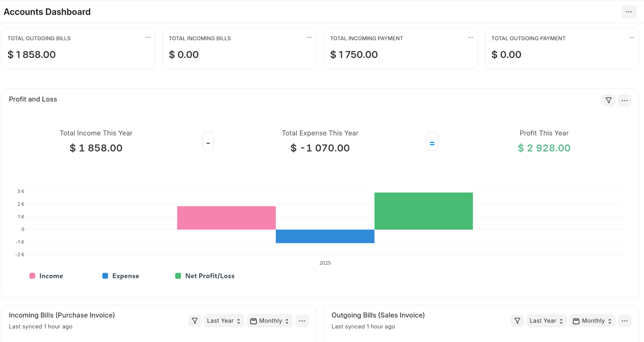The image size is (644, 342).
Task: Open the filter for Outgoing Bills
Action: pos(517,320)
